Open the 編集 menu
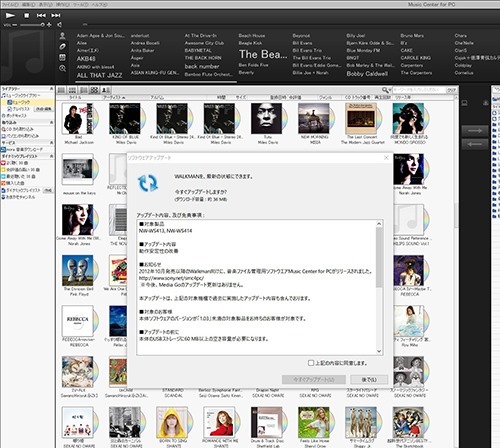The width and height of the screenshot is (500, 448). pos(29,5)
